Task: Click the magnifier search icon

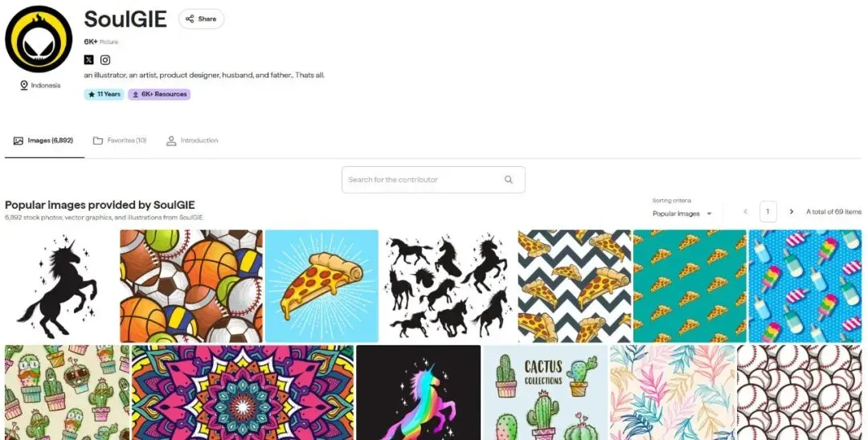Action: point(508,180)
